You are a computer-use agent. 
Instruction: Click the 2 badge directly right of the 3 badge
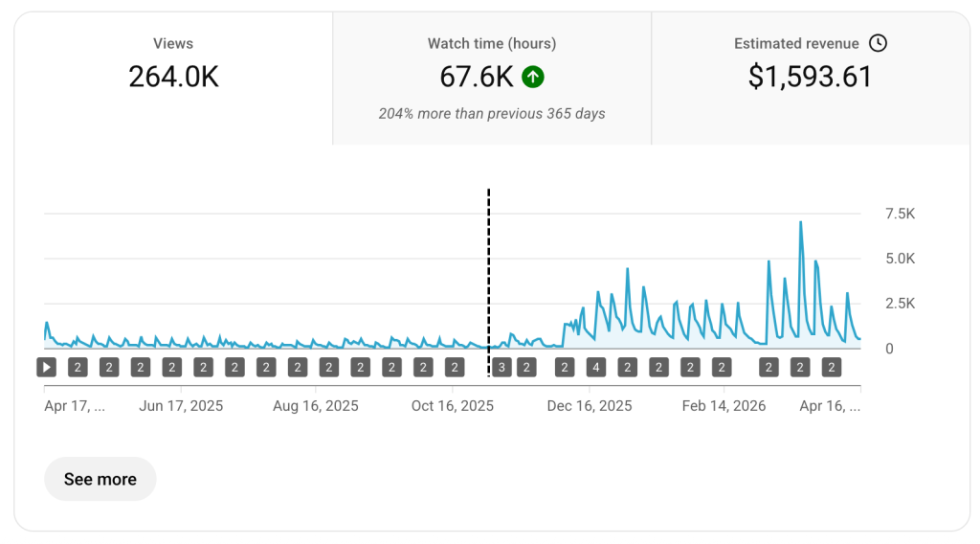(x=525, y=367)
